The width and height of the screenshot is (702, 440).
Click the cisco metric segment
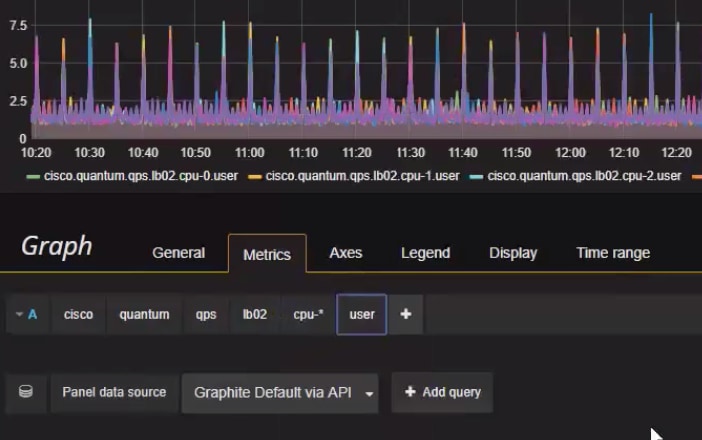click(x=78, y=314)
